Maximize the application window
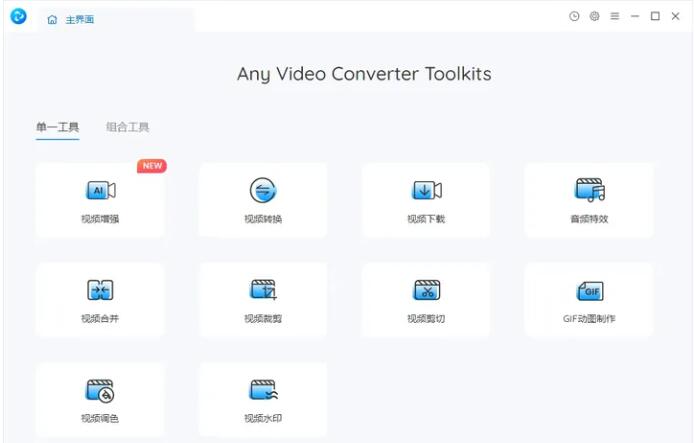The width and height of the screenshot is (695, 443). [x=655, y=16]
